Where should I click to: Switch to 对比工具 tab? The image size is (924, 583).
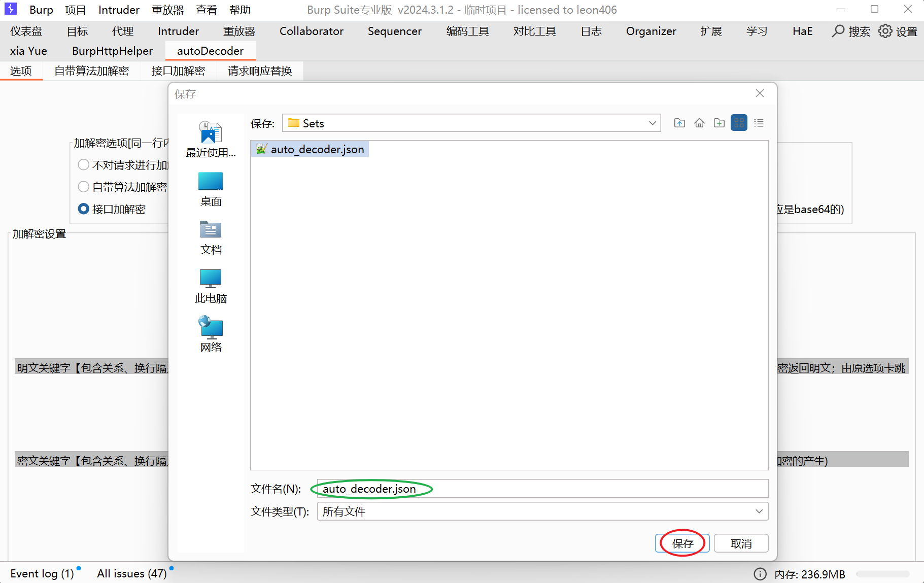[x=535, y=31]
